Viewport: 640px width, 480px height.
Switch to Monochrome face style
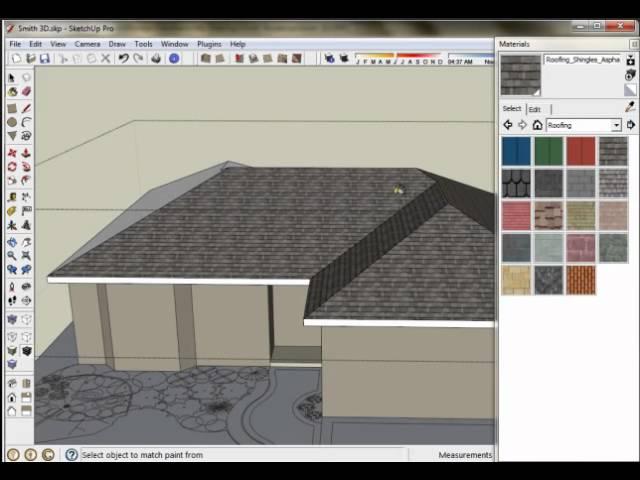pyautogui.click(x=12, y=364)
